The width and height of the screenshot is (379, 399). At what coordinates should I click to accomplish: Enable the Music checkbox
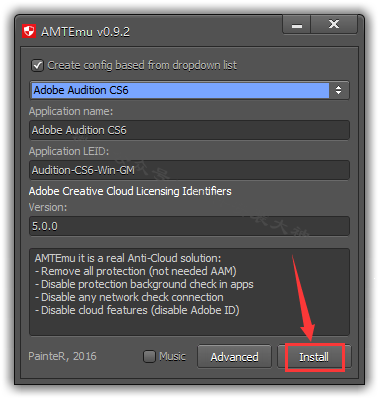click(x=149, y=356)
